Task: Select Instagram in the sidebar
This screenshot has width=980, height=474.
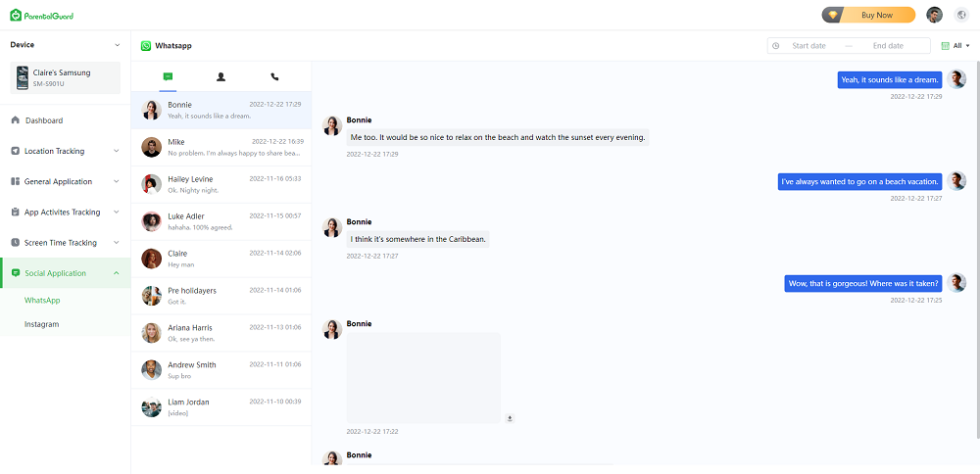Action: [42, 324]
